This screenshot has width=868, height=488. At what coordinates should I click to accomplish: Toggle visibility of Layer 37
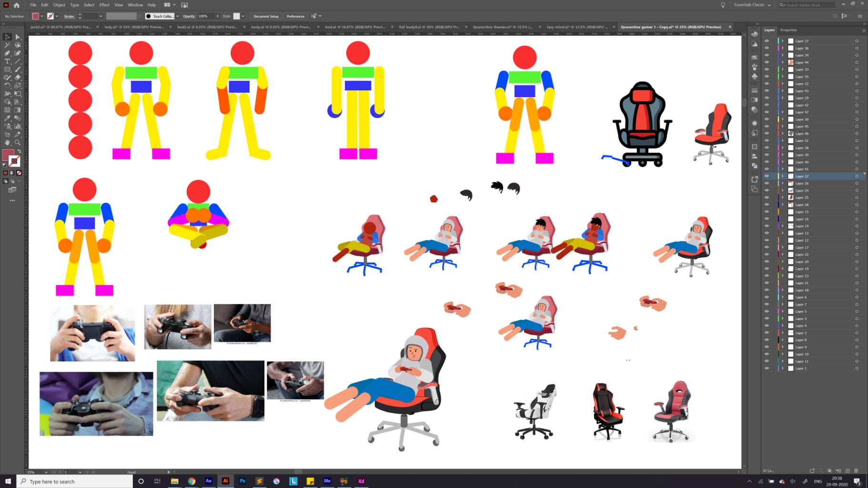click(x=766, y=41)
